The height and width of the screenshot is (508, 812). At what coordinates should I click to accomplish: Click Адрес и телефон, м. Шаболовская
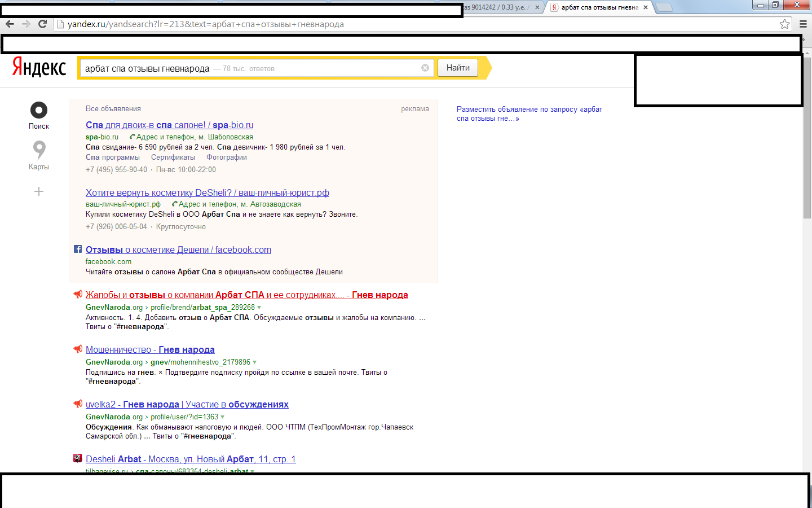click(195, 137)
